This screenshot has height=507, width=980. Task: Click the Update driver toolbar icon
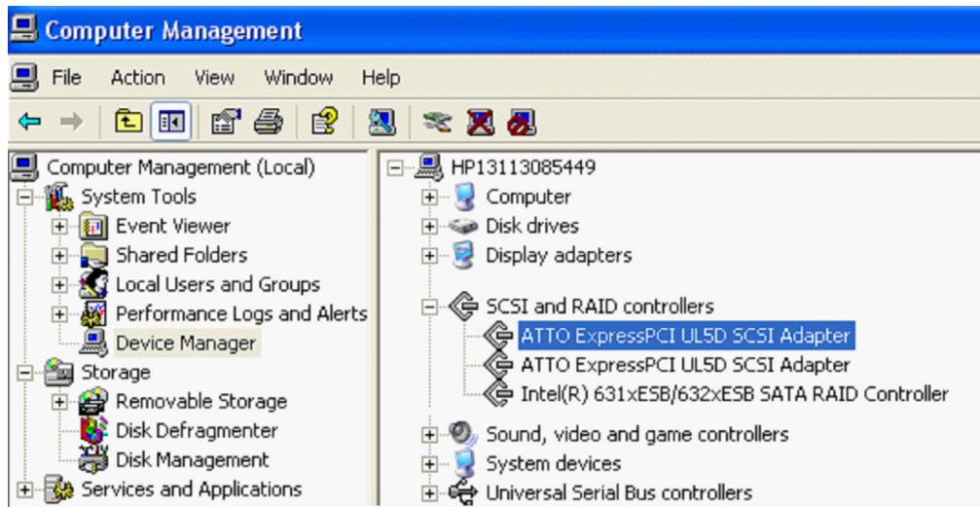click(x=437, y=122)
